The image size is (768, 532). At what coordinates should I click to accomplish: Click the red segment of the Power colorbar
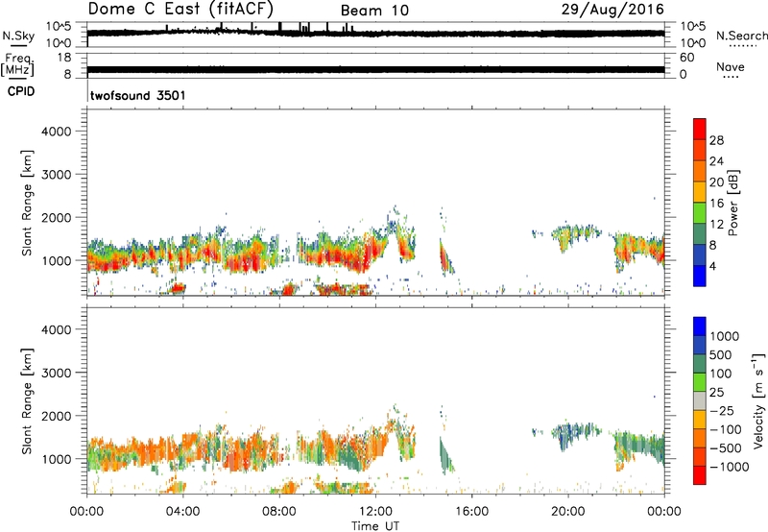click(700, 130)
